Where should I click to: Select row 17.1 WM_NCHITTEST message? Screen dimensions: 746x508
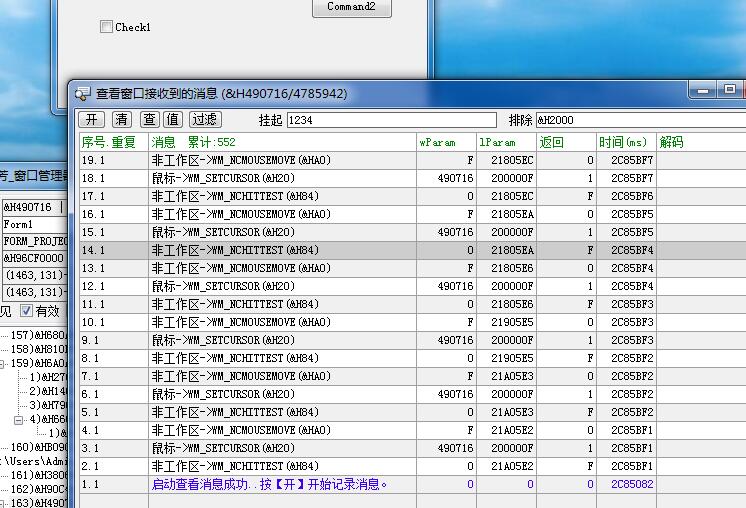[412, 196]
